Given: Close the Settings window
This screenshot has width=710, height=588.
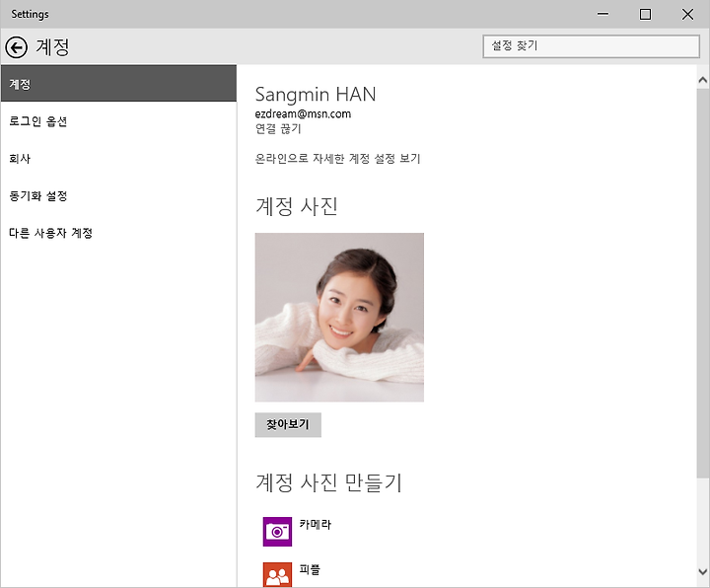Looking at the screenshot, I should 688,14.
